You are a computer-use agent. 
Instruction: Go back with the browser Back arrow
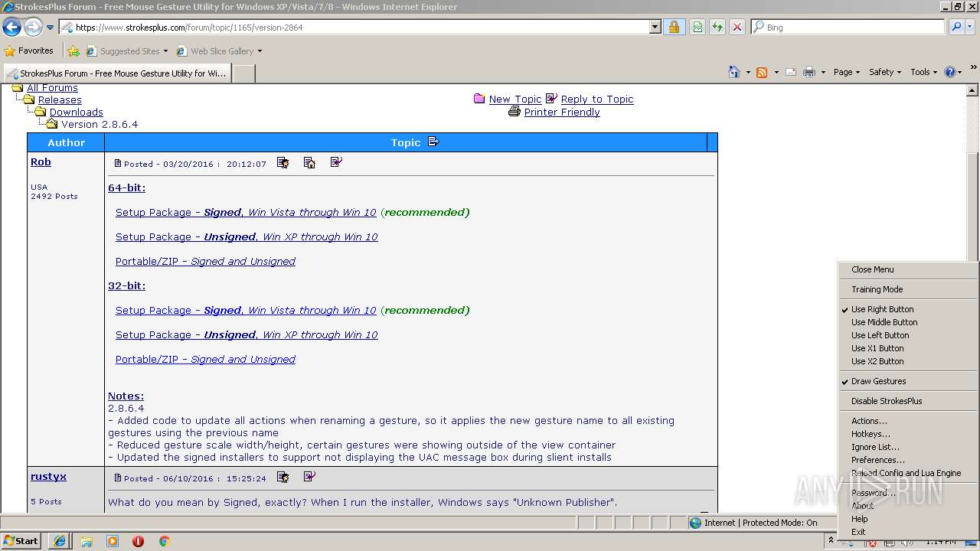pyautogui.click(x=11, y=28)
